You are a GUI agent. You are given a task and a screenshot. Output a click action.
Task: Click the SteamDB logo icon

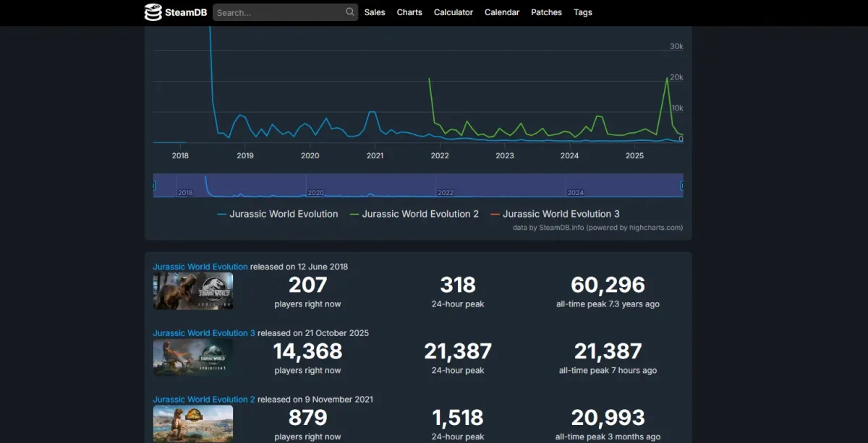click(153, 12)
